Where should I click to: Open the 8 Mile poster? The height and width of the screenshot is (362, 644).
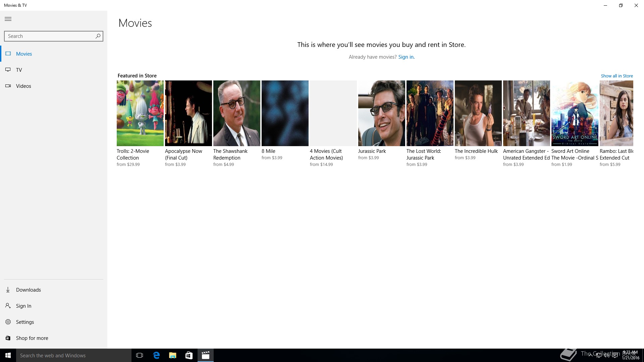(x=285, y=113)
